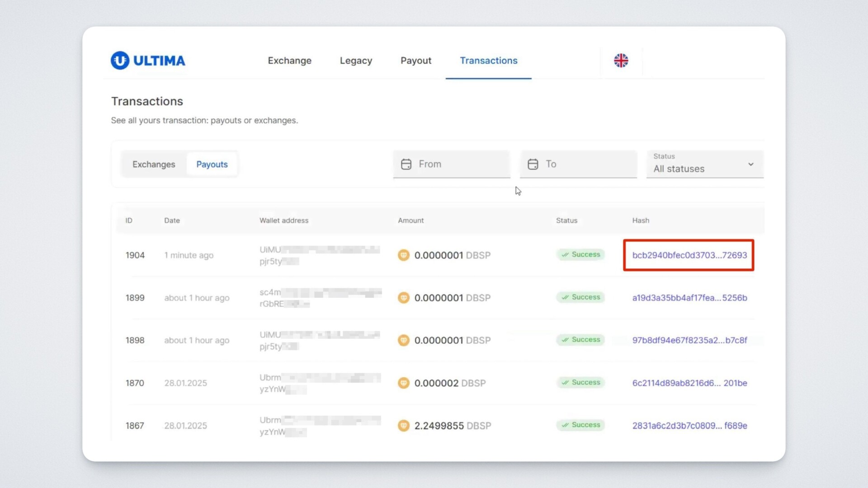Click the calendar icon in From field
868x488 pixels.
[x=406, y=164]
